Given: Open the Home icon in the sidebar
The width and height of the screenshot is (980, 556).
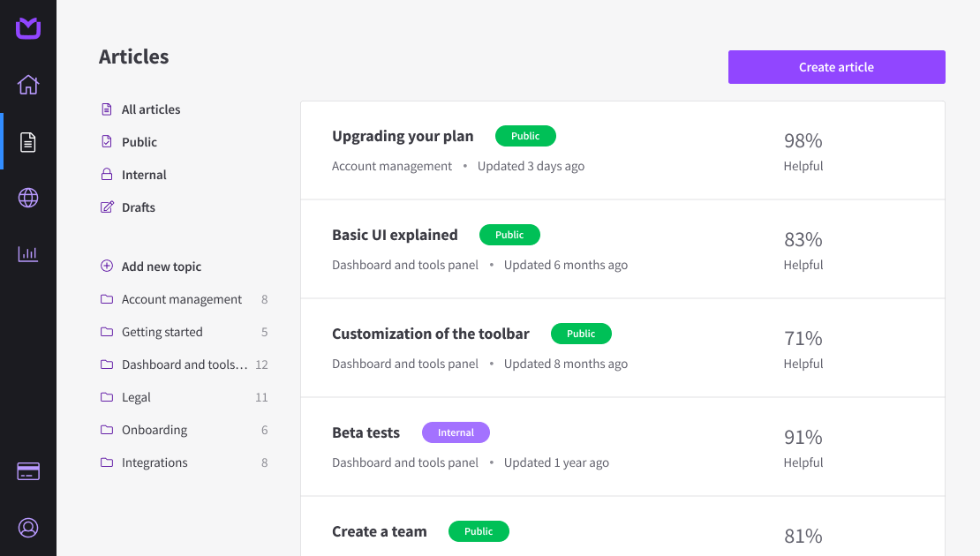Looking at the screenshot, I should click(27, 85).
